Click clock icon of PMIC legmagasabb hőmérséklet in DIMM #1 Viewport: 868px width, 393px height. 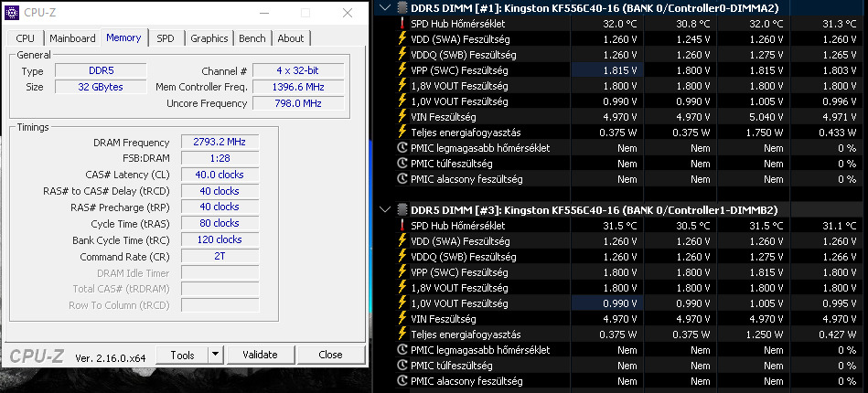[x=402, y=148]
